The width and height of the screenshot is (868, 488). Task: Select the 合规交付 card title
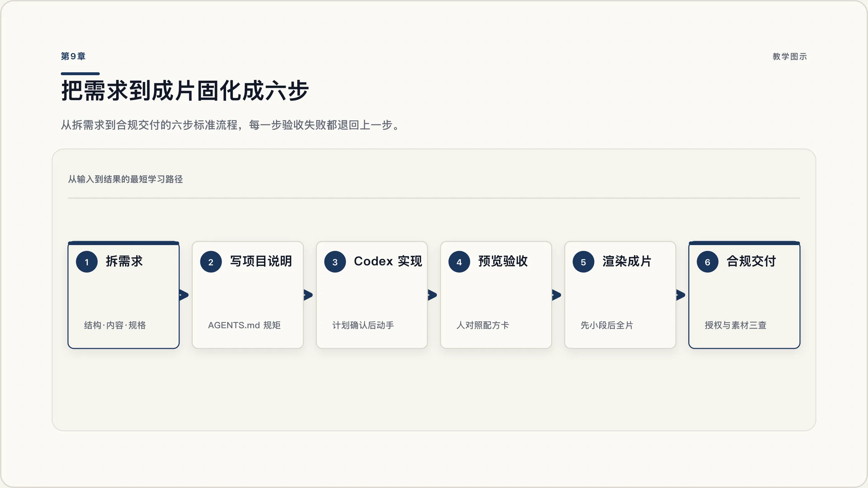(751, 261)
